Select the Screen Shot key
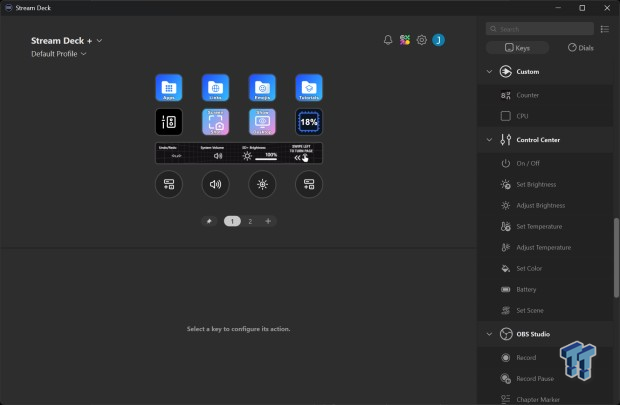This screenshot has height=405, width=620. 215,122
